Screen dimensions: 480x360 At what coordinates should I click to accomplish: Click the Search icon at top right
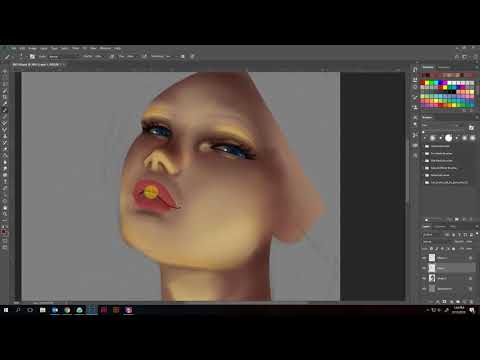(x=457, y=57)
